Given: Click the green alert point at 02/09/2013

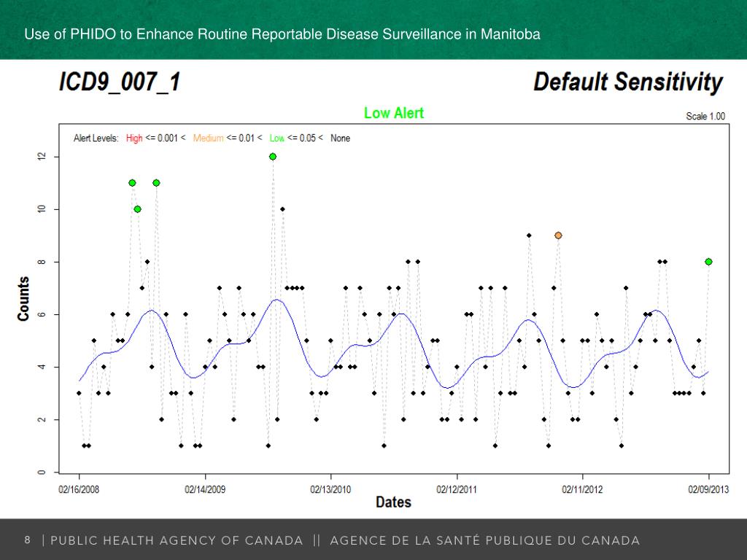Looking at the screenshot, I should [x=708, y=262].
